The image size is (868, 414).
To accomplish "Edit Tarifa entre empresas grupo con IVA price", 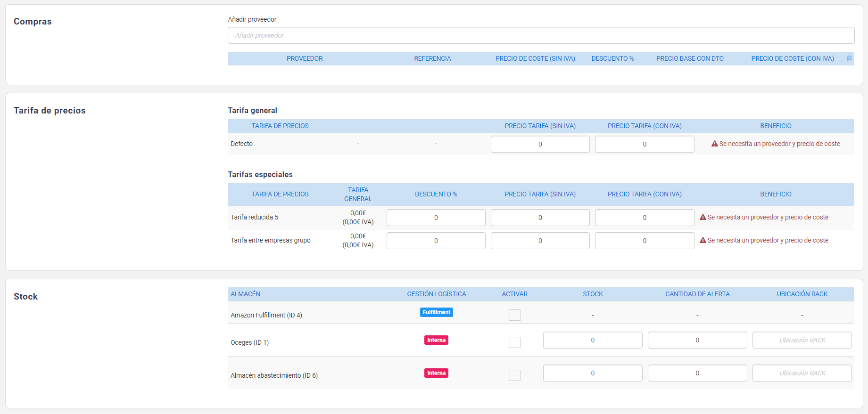I will click(645, 241).
